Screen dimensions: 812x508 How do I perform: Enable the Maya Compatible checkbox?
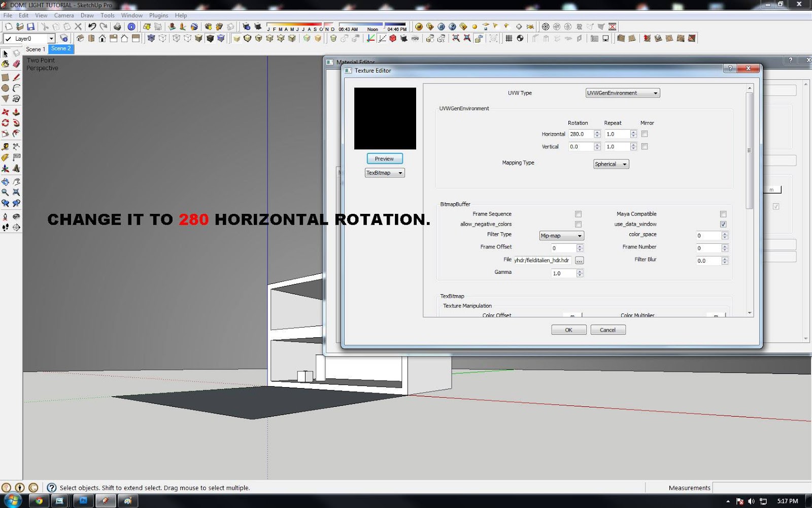[723, 214]
